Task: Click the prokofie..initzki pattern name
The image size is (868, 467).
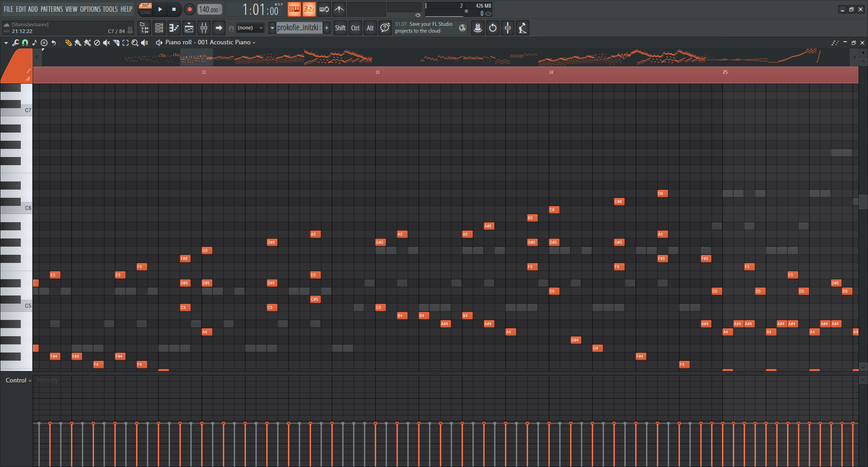Action: [x=298, y=28]
